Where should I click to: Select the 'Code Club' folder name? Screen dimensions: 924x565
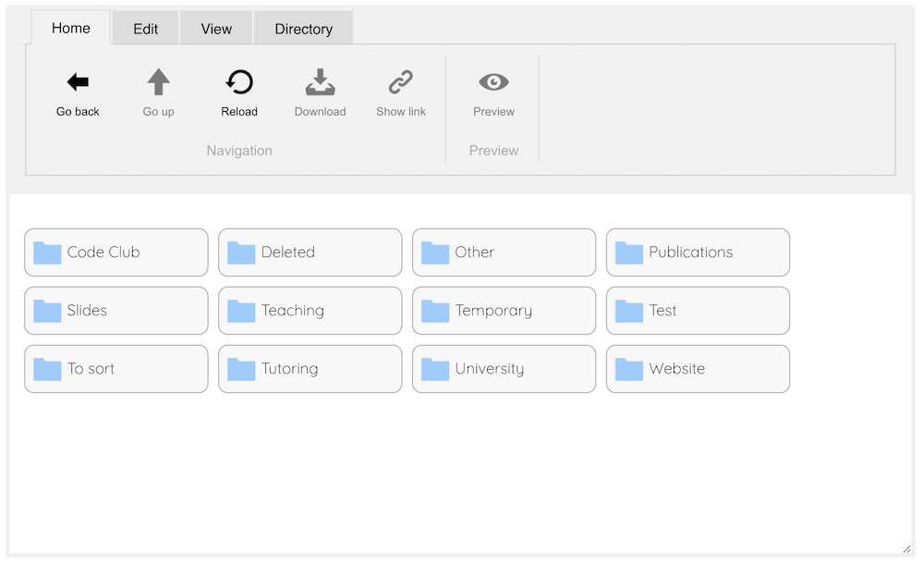(103, 252)
